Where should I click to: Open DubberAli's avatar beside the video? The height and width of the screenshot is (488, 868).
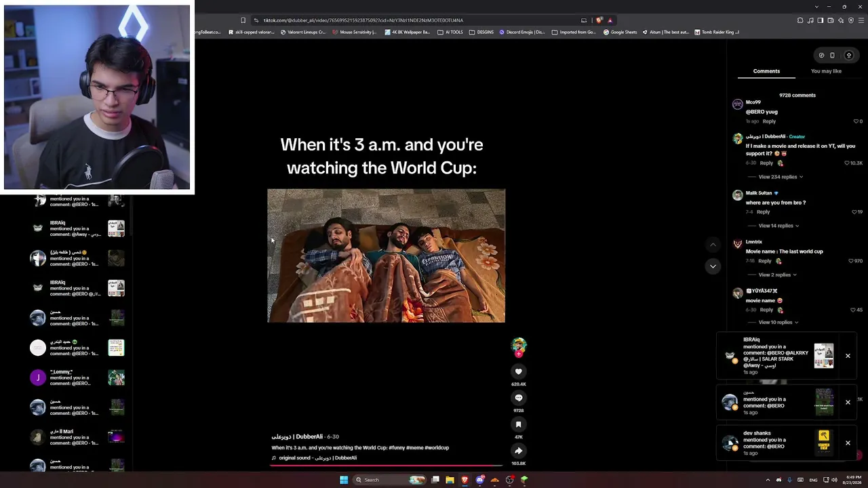[519, 346]
